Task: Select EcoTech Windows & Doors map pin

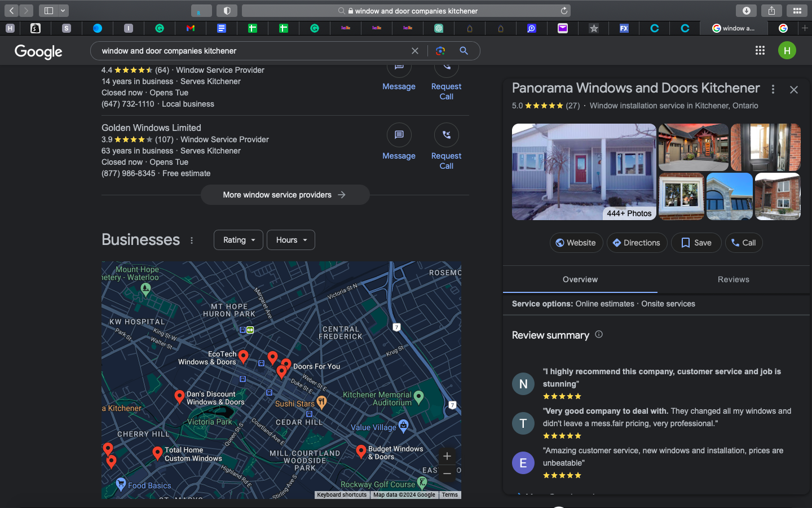Action: (243, 356)
